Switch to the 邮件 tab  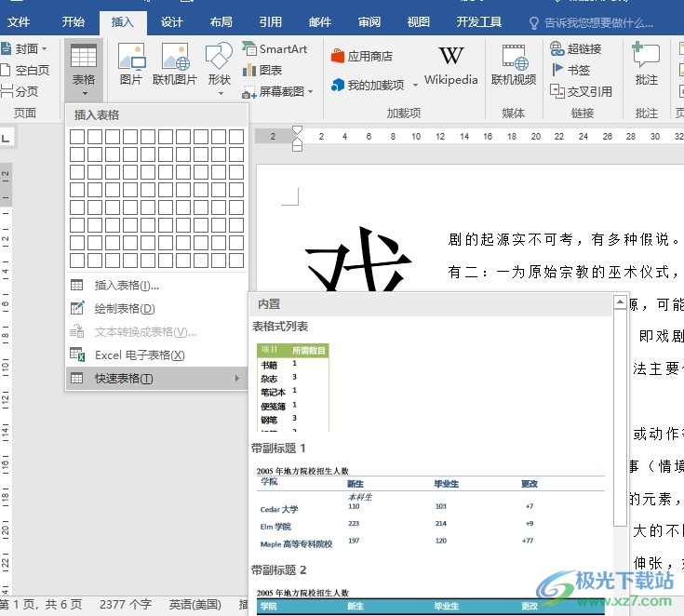pyautogui.click(x=320, y=21)
